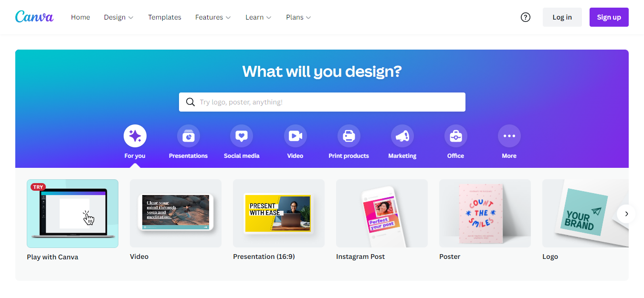Expand the Plans dropdown menu

(298, 17)
